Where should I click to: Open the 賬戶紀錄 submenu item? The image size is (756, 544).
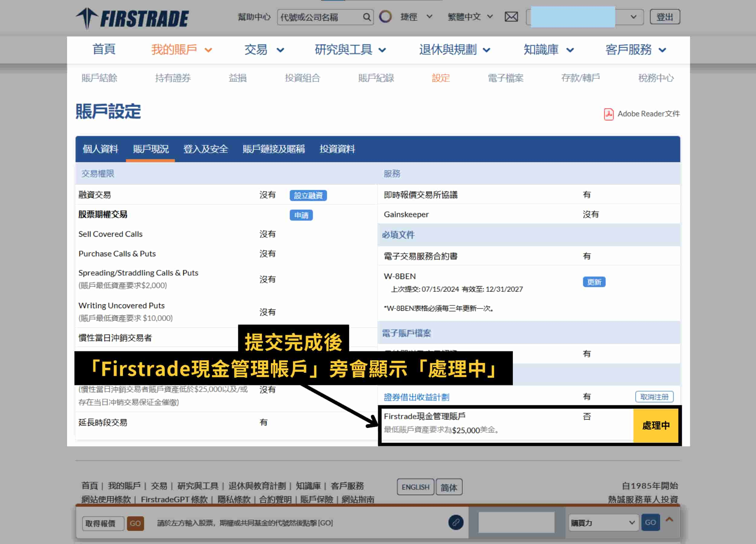(x=376, y=78)
